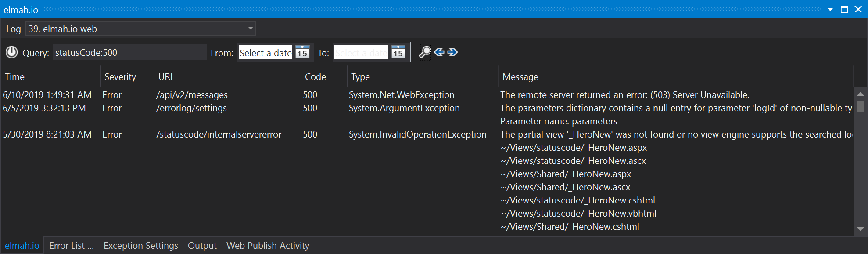Click the ~/Views/statuscode/_HeroNew.ascx line
This screenshot has height=254, width=868.
click(x=573, y=161)
